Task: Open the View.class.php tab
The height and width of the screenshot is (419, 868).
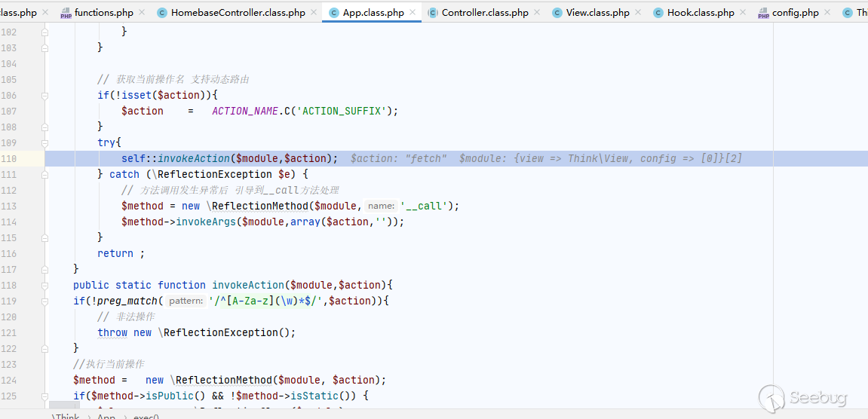Action: click(598, 12)
